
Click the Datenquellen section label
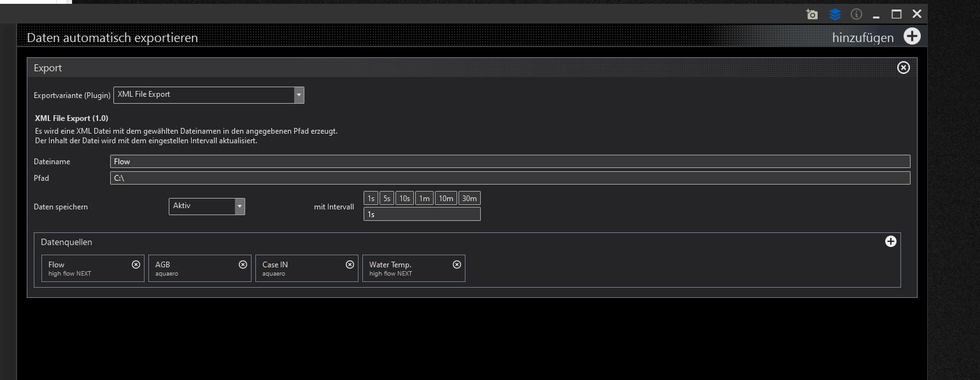click(66, 242)
